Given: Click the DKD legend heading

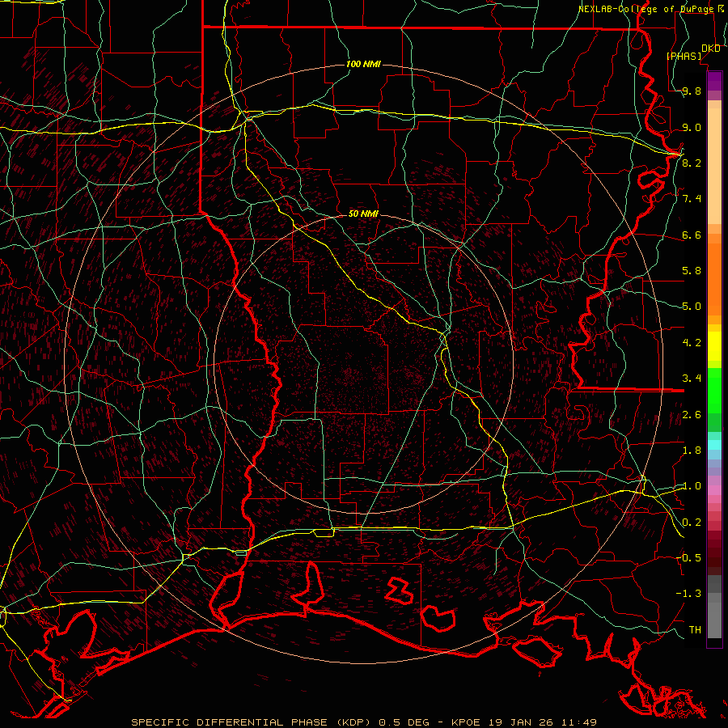Looking at the screenshot, I should pos(710,49).
